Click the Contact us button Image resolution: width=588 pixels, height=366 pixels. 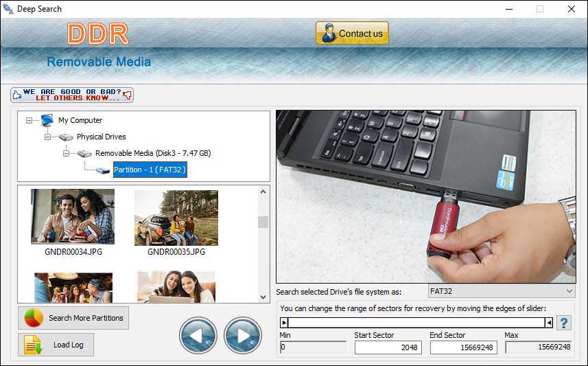point(352,33)
